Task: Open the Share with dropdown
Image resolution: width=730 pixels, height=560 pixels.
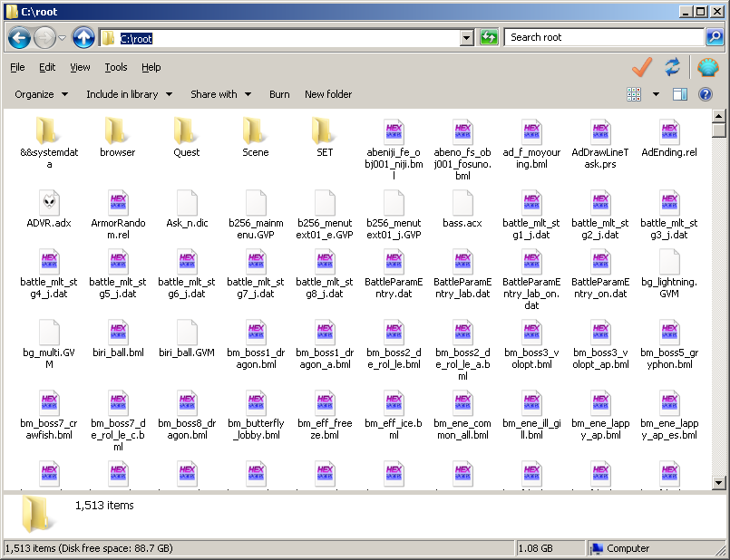Action: [x=220, y=94]
